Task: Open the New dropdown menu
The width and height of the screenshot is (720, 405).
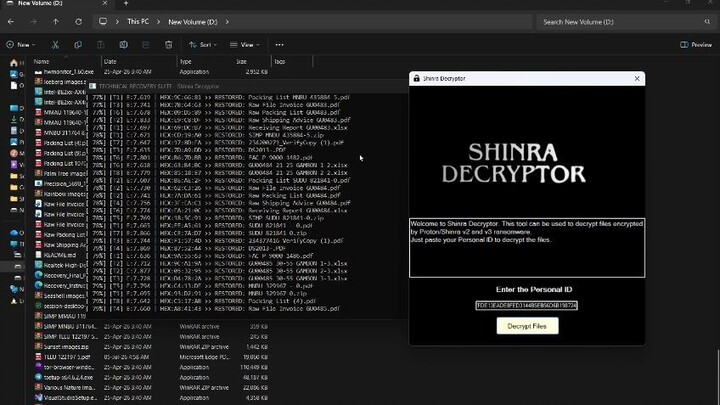Action: tap(21, 45)
